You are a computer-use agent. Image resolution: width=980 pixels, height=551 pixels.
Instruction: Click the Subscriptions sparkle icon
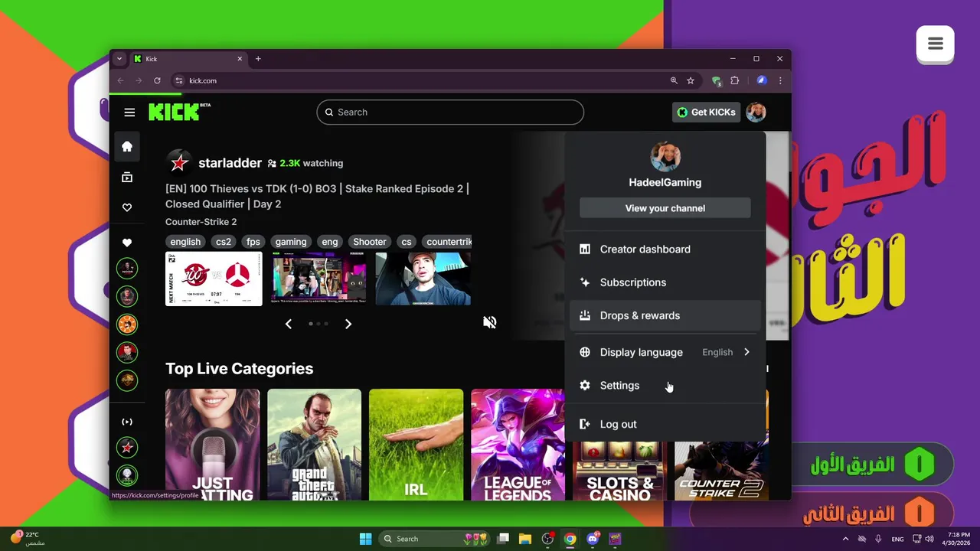point(585,282)
